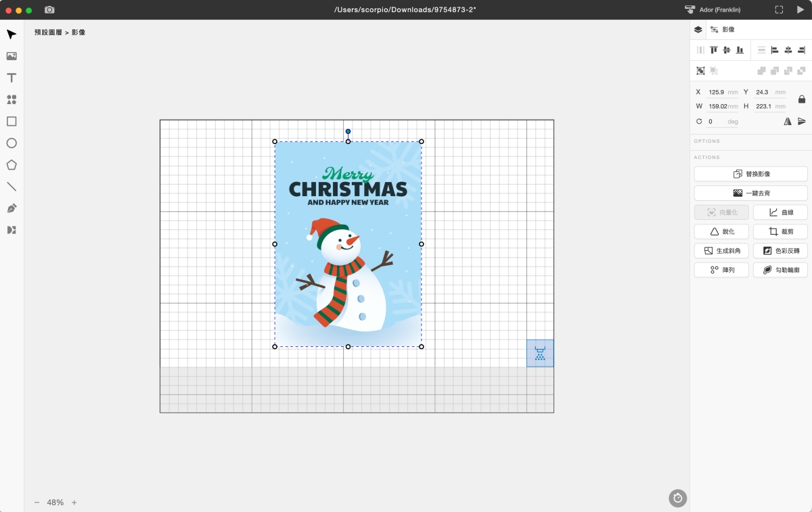
Task: Open the Elements shapes library tool
Action: [12, 99]
